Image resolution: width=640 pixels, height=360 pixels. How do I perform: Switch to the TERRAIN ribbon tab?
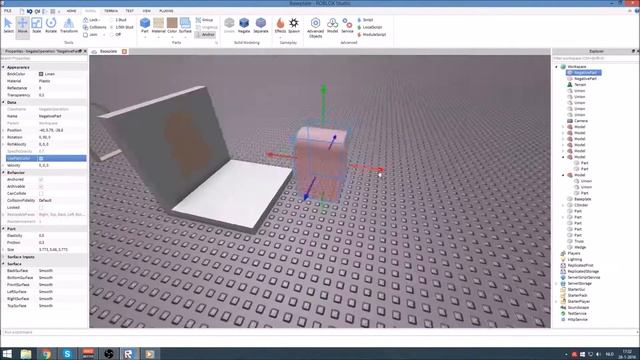coord(111,11)
